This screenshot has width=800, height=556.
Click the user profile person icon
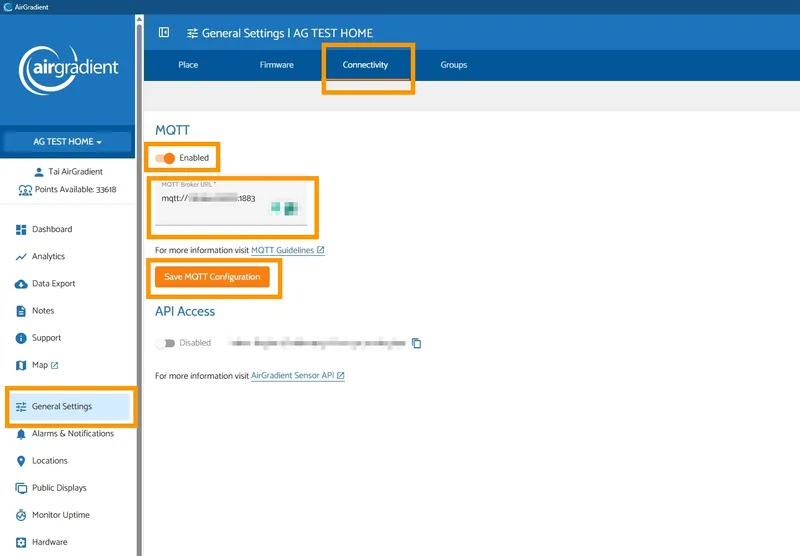coord(39,172)
